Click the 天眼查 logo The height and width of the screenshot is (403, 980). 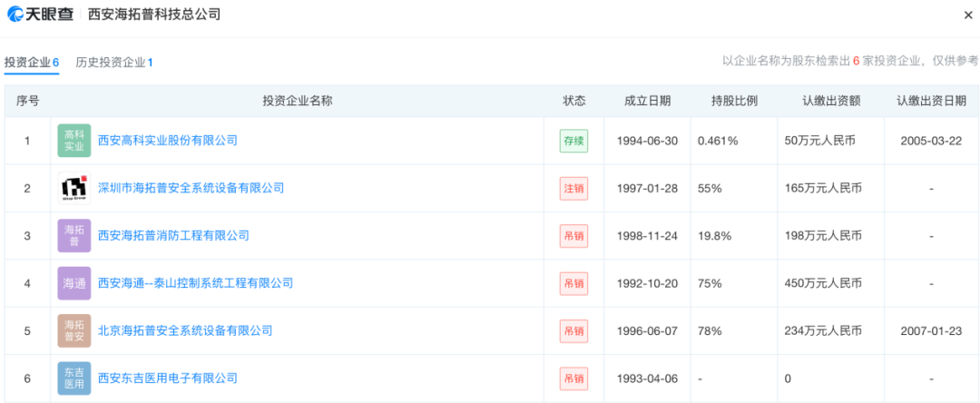tap(41, 15)
